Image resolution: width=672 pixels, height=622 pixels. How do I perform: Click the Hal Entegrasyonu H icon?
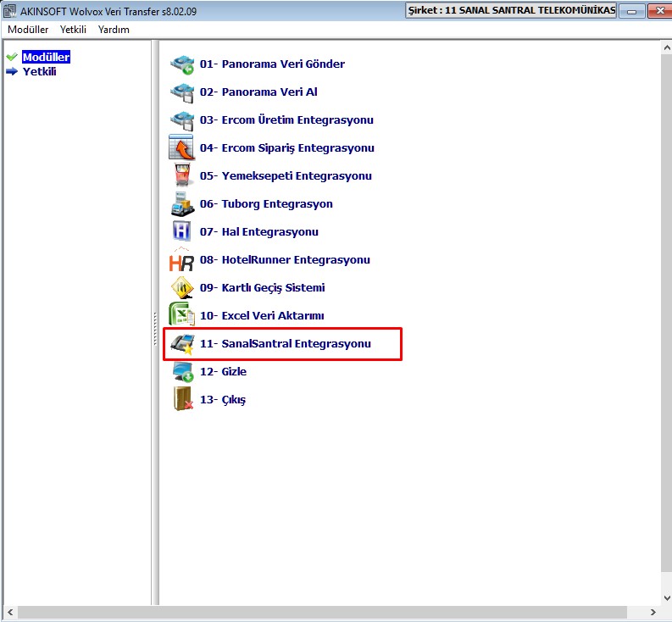point(181,231)
